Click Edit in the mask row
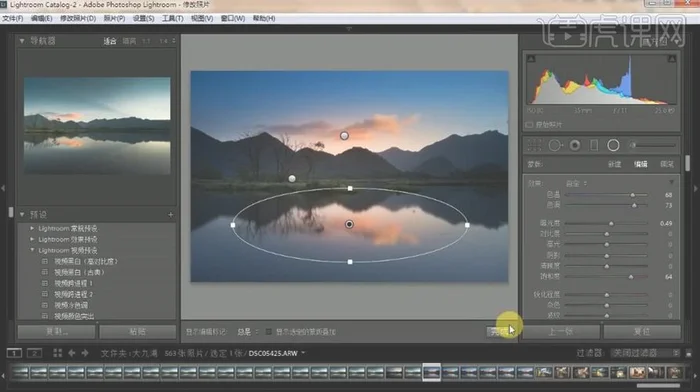 coord(641,164)
